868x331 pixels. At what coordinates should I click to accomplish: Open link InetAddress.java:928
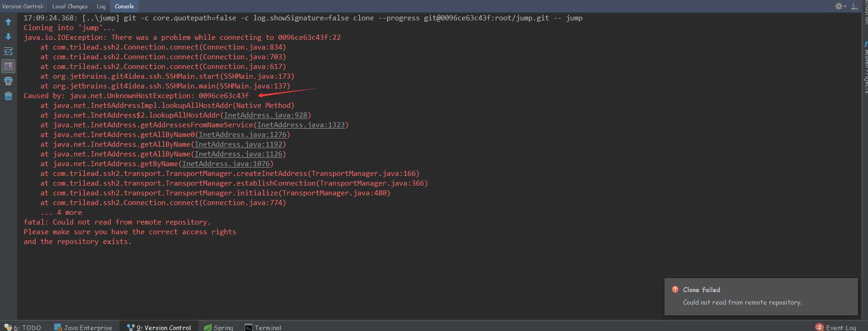tap(266, 115)
